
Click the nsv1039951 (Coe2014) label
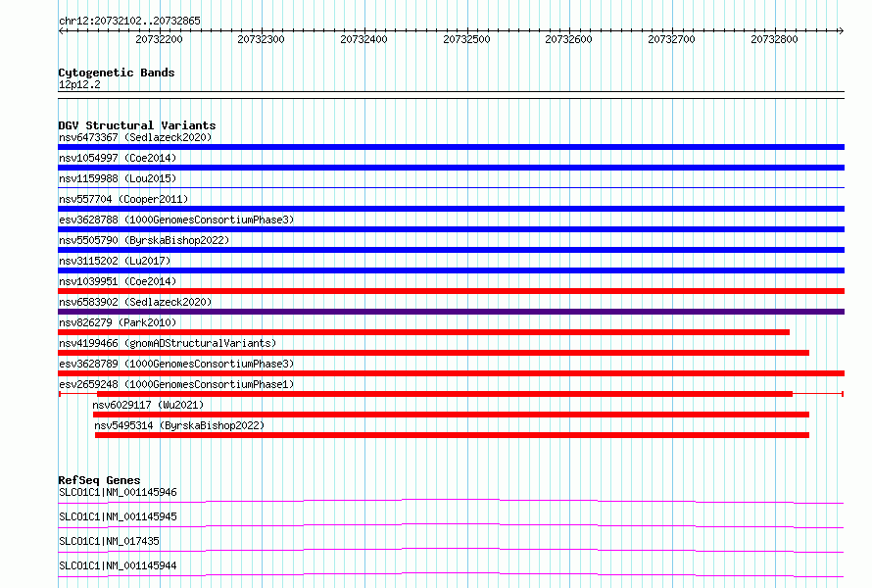click(x=118, y=281)
